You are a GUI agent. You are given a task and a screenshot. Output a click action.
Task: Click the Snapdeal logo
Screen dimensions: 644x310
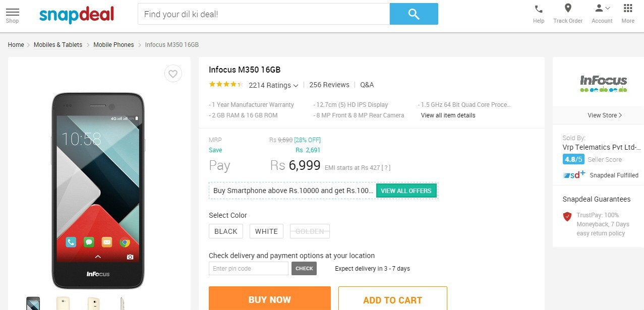[77, 15]
